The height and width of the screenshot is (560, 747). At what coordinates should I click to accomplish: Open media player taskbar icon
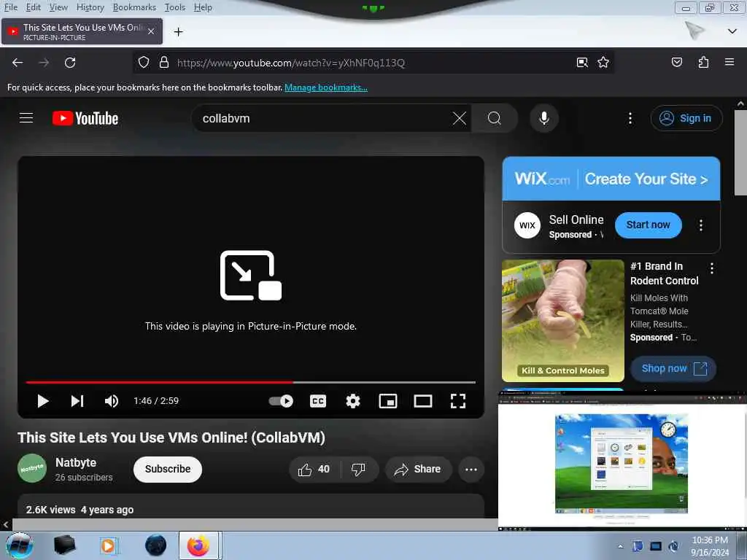pos(109,545)
